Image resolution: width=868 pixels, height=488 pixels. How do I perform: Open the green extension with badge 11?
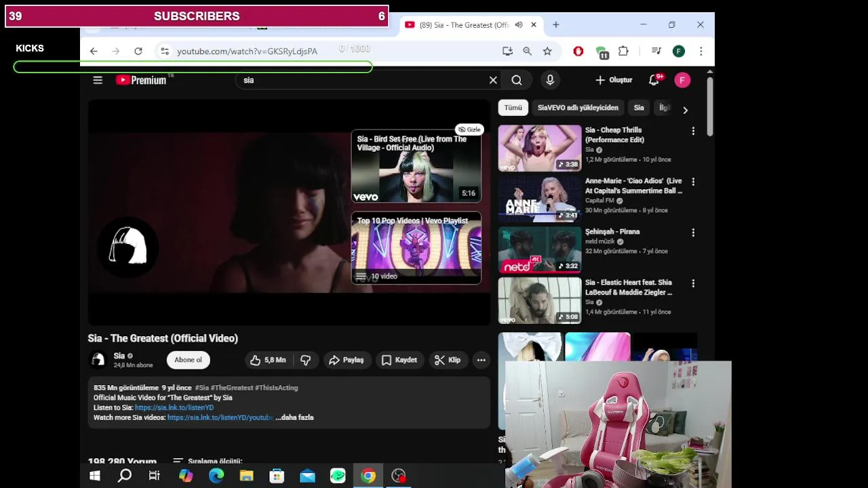tap(601, 52)
